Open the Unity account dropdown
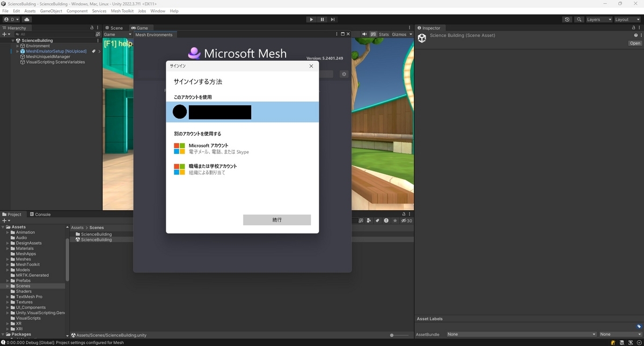The image size is (644, 346). coord(11,19)
